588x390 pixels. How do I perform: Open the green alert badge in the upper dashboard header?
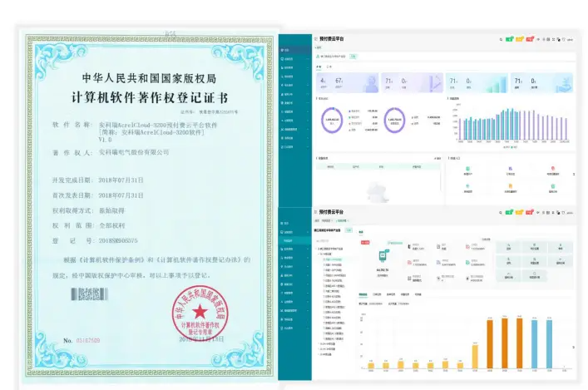tap(509, 39)
